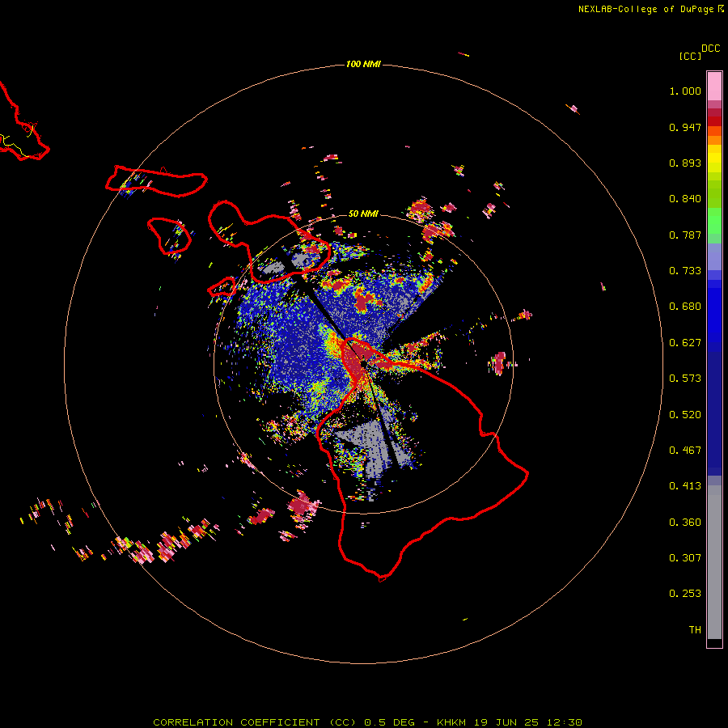Click the TH threshold label
The image size is (728, 728).
695,630
